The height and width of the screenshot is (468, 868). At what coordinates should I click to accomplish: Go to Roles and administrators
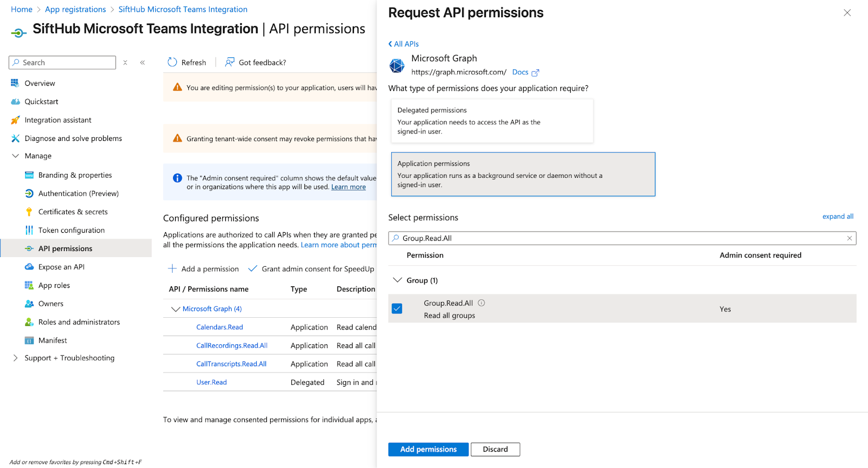(x=79, y=322)
